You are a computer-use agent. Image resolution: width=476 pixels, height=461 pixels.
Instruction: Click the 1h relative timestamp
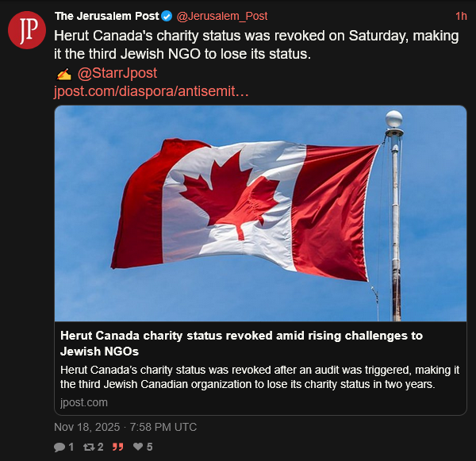pyautogui.click(x=461, y=16)
